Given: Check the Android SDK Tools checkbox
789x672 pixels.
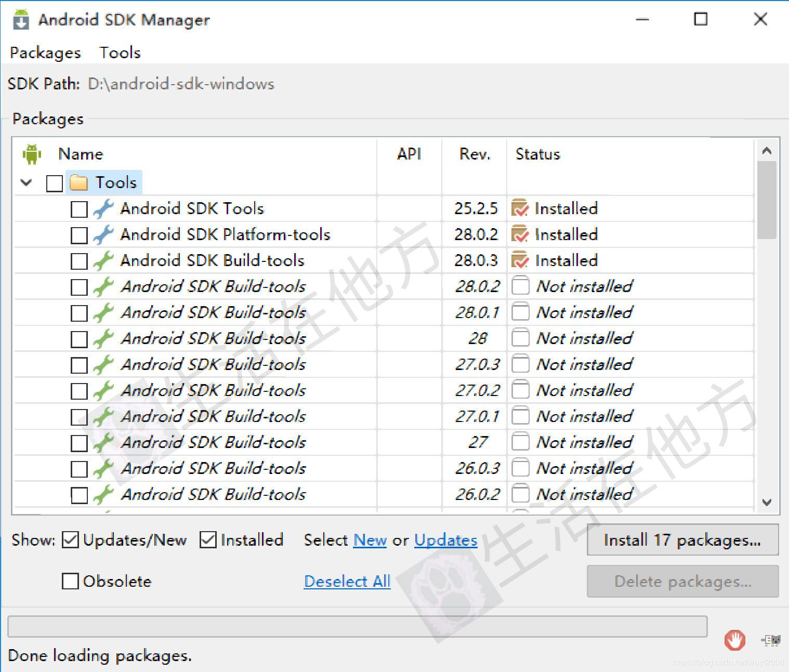Looking at the screenshot, I should tap(79, 209).
